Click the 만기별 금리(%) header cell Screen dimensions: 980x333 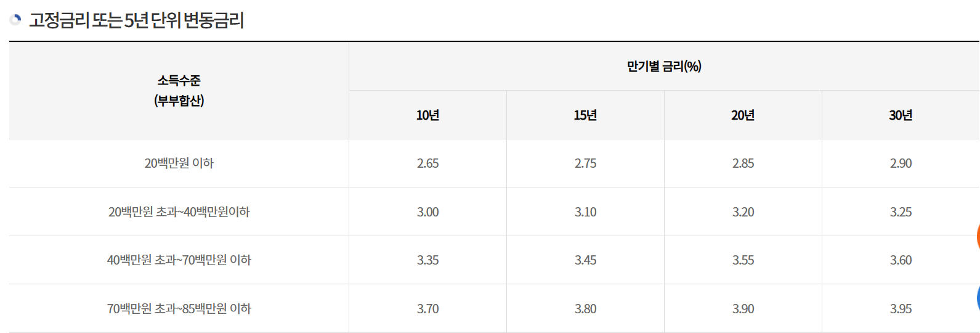[x=664, y=67]
